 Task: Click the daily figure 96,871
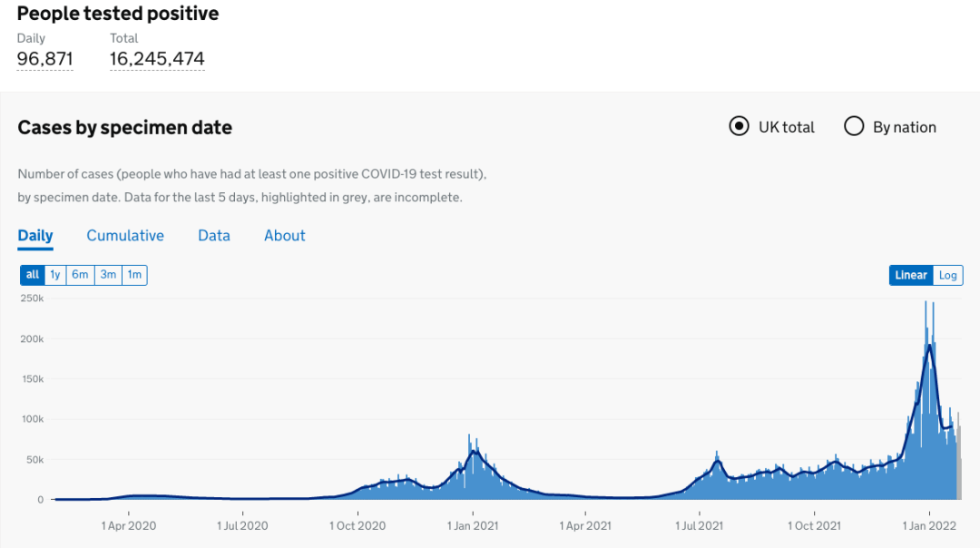(x=45, y=59)
